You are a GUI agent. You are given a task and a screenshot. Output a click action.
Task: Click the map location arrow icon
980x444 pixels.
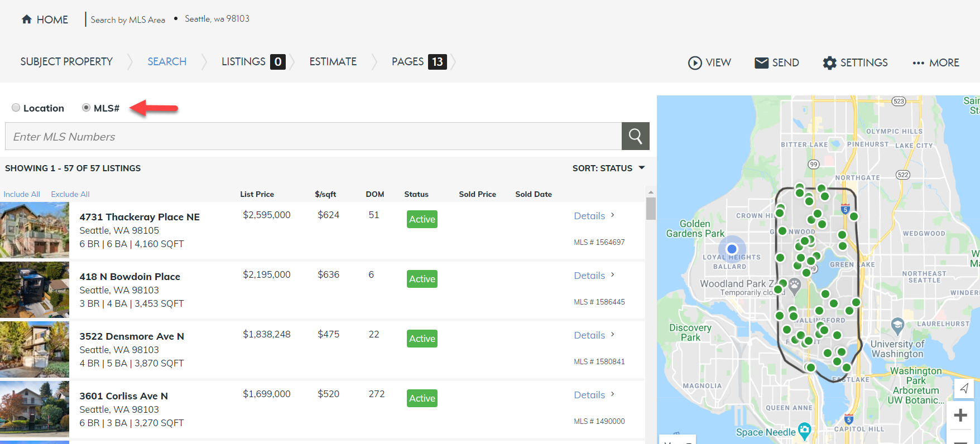click(964, 388)
